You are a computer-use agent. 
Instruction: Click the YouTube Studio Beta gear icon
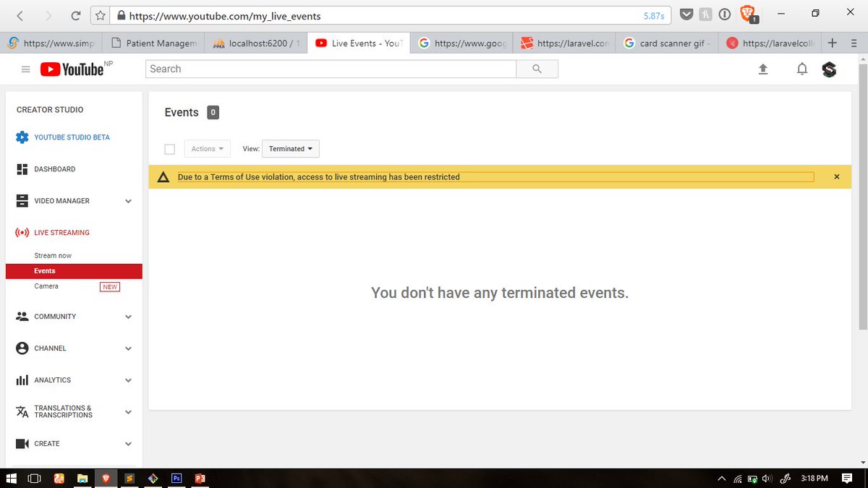click(22, 137)
